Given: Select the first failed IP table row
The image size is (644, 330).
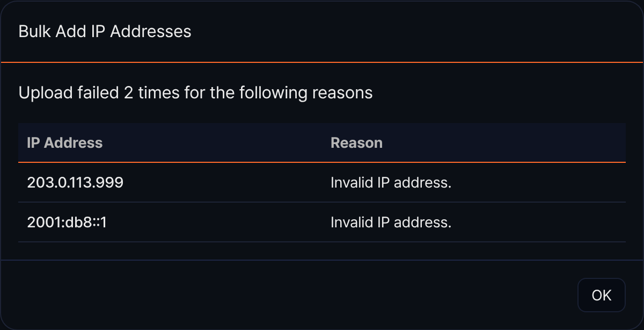Looking at the screenshot, I should [322, 182].
